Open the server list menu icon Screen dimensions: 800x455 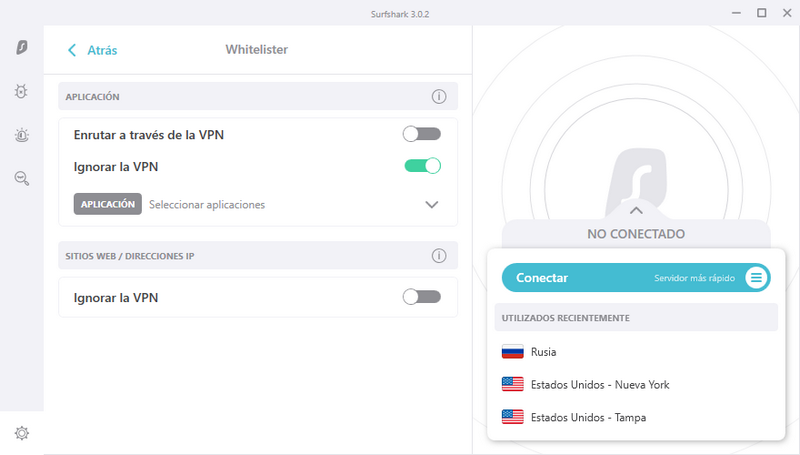coord(756,277)
